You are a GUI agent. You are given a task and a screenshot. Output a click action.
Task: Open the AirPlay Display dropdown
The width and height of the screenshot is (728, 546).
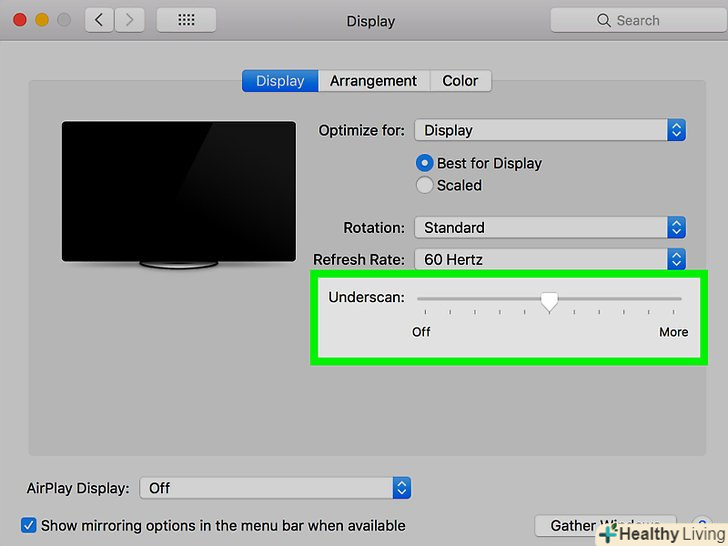coord(275,488)
